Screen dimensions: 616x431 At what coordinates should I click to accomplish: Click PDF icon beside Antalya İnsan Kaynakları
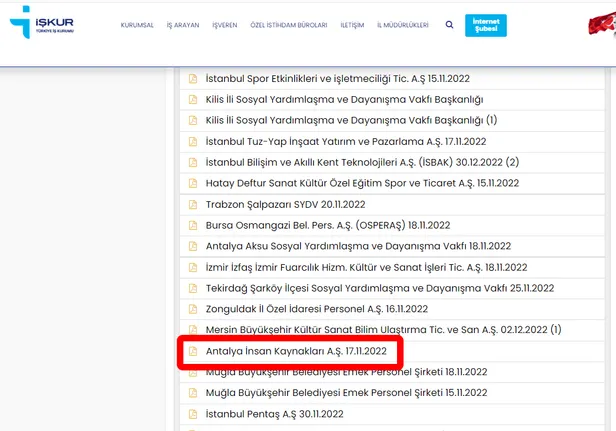[194, 351]
